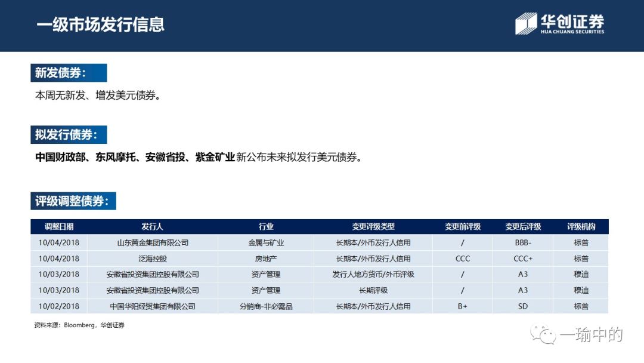Screen dimensions: 644x363
Task: Click the 标普 agency cell in 泛海控股 row
Action: click(x=581, y=259)
